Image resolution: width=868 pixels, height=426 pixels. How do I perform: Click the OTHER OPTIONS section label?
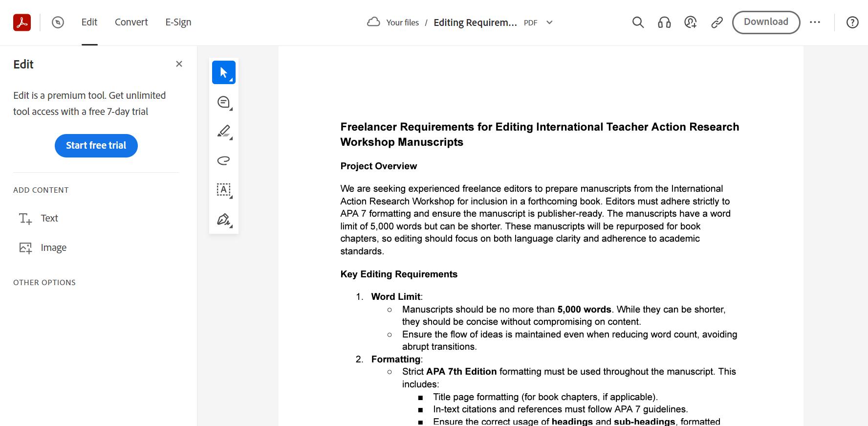coord(44,283)
